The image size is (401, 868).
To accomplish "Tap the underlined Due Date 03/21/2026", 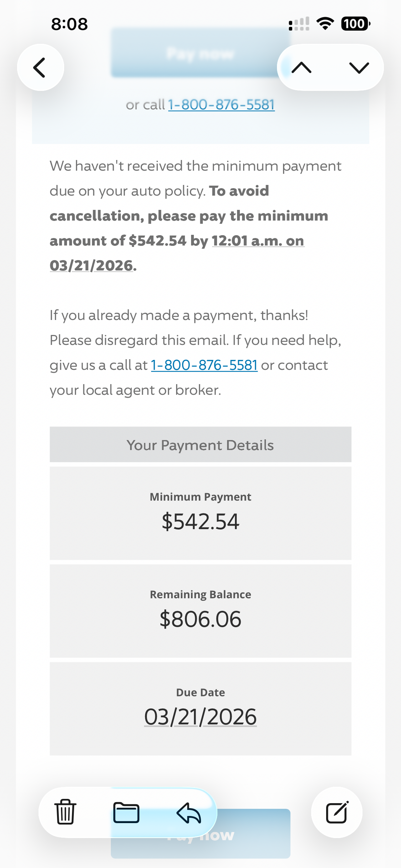I will [x=200, y=717].
